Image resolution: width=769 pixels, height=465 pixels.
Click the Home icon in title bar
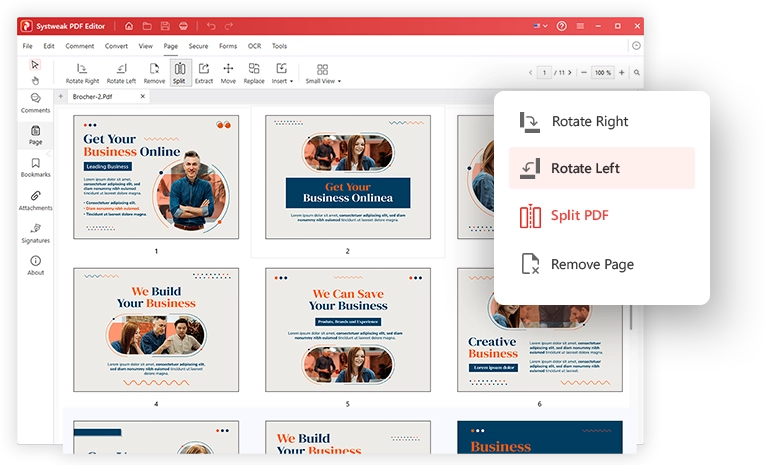[x=128, y=26]
